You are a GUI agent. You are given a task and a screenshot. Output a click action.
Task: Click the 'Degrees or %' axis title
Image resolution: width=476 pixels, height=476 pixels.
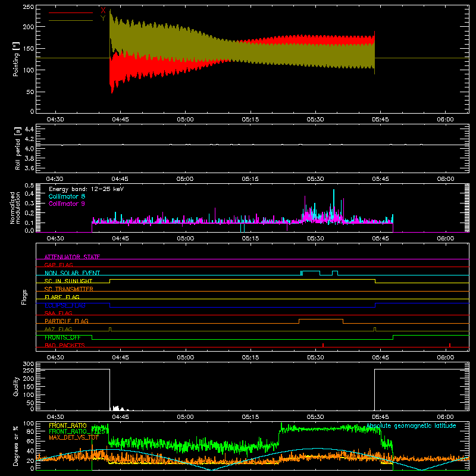click(x=16, y=446)
